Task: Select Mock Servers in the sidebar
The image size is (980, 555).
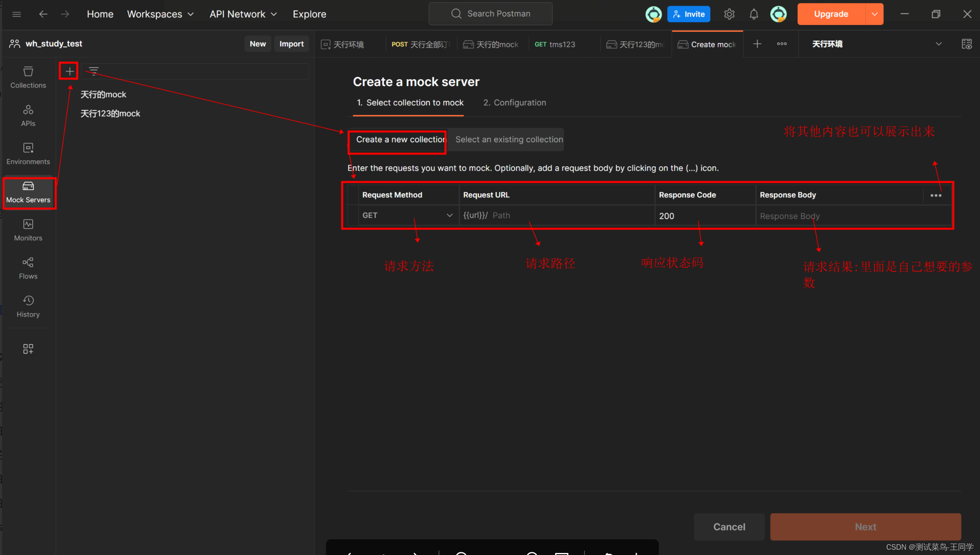Action: 28,192
